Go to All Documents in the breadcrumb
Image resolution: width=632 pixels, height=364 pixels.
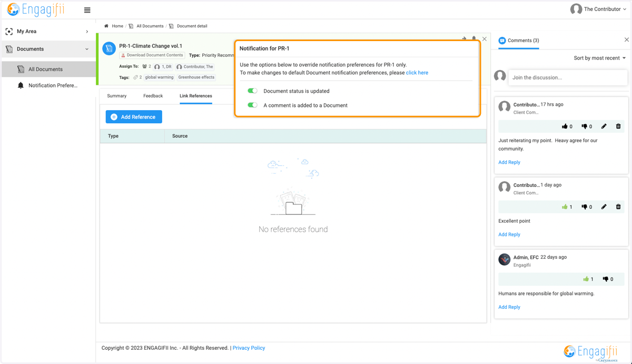click(150, 26)
